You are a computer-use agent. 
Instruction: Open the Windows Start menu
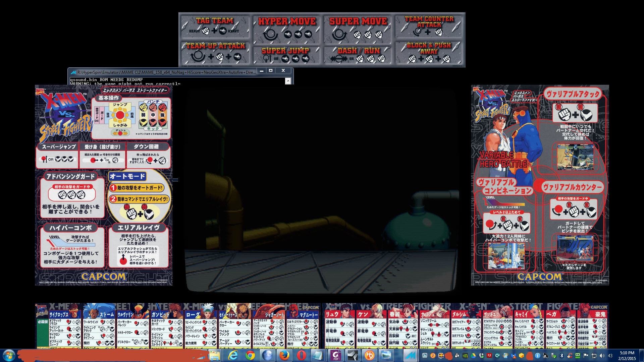click(9, 355)
